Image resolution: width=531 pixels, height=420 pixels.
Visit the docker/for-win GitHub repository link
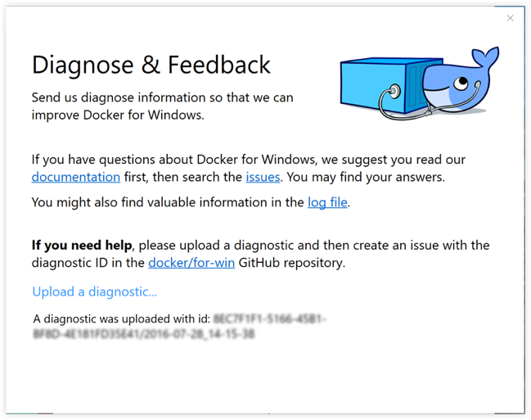tap(194, 263)
